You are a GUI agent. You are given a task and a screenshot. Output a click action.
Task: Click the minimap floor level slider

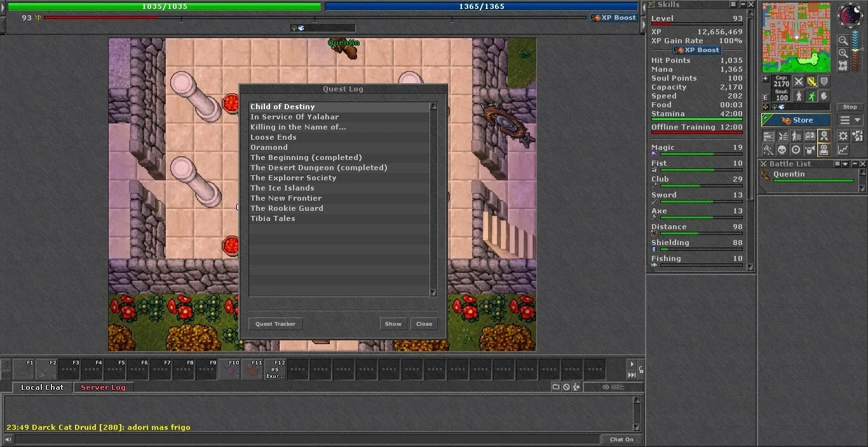pyautogui.click(x=857, y=51)
